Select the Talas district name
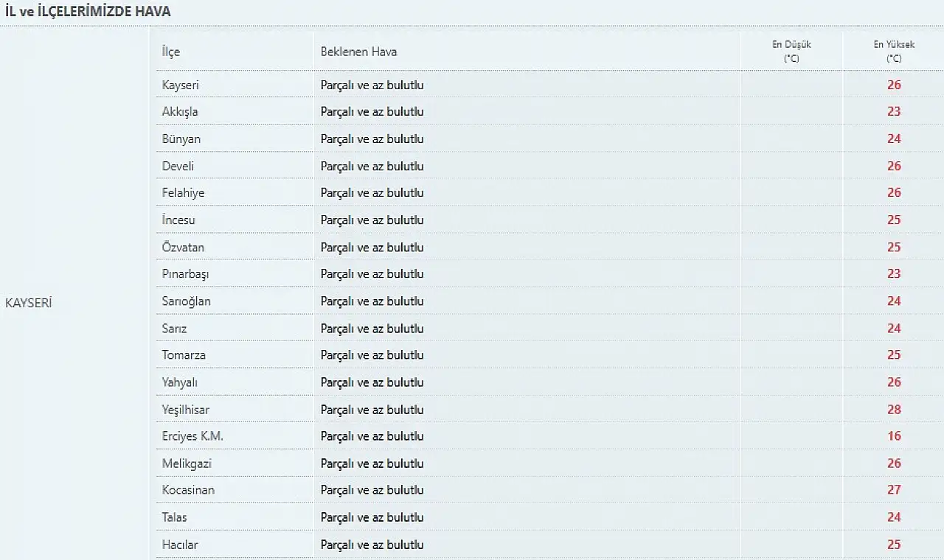Screen dimensions: 944x560 pyautogui.click(x=175, y=517)
